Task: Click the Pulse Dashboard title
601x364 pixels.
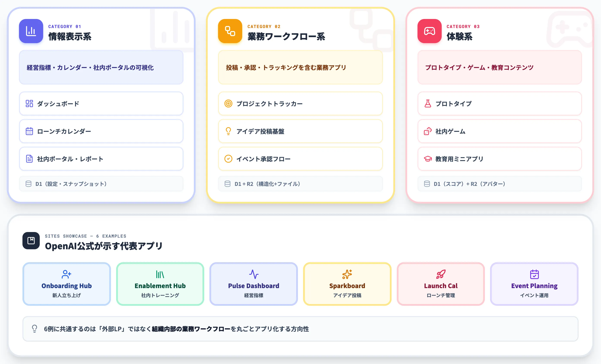Action: click(x=254, y=286)
